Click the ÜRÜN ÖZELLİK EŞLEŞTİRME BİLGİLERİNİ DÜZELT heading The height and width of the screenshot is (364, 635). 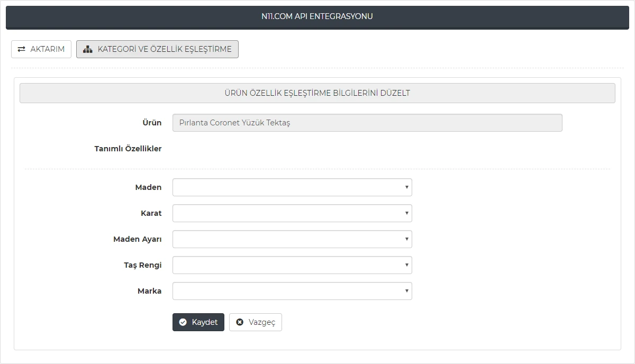[317, 93]
